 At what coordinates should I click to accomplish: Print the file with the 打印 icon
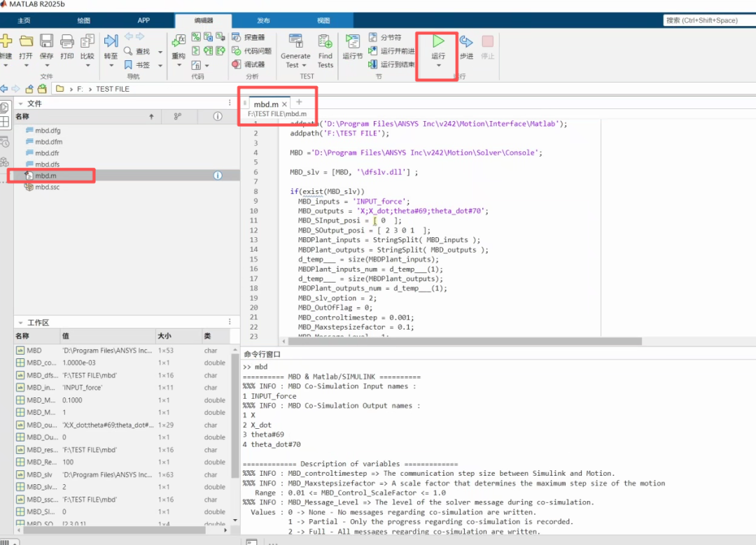(67, 41)
